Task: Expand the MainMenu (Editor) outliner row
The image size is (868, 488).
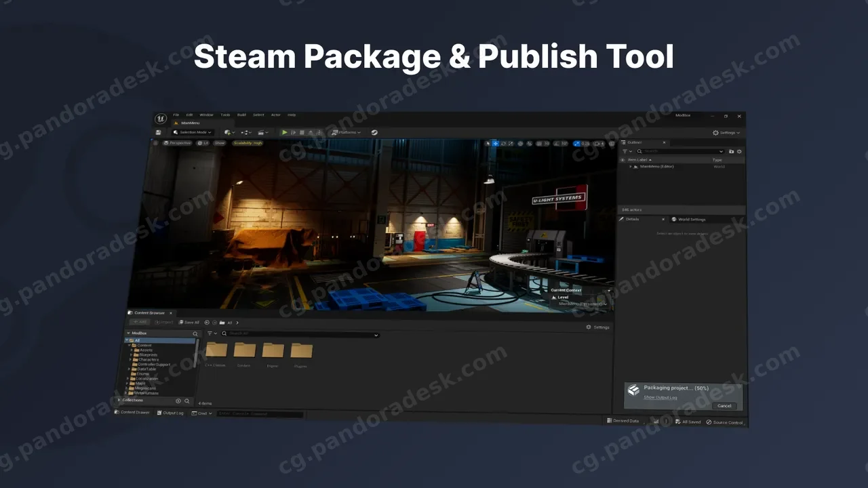Action: click(631, 166)
